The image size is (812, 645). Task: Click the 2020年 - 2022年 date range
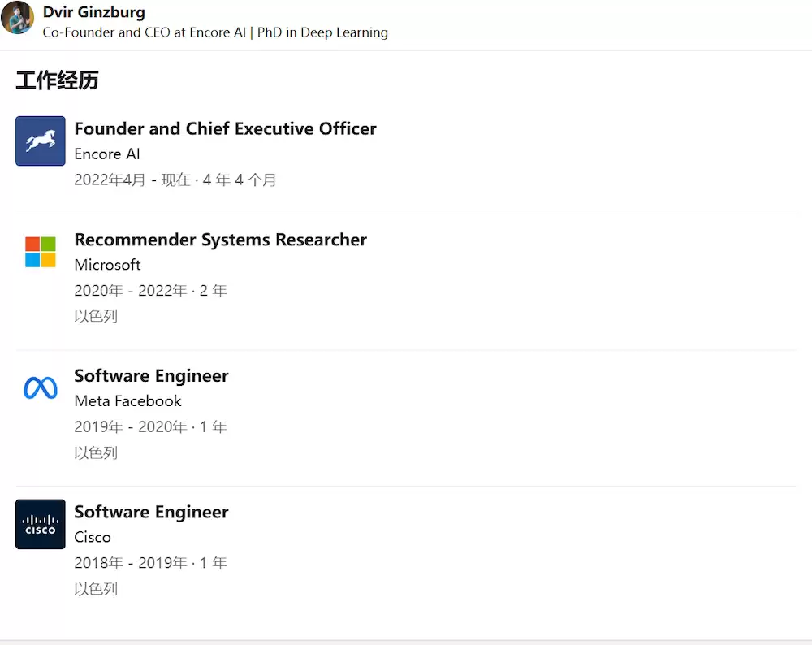pyautogui.click(x=131, y=291)
